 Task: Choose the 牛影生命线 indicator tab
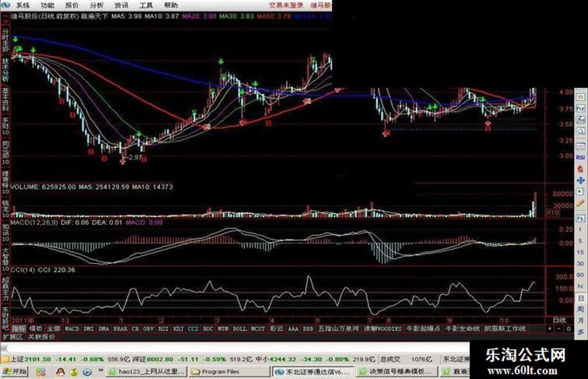(x=462, y=329)
